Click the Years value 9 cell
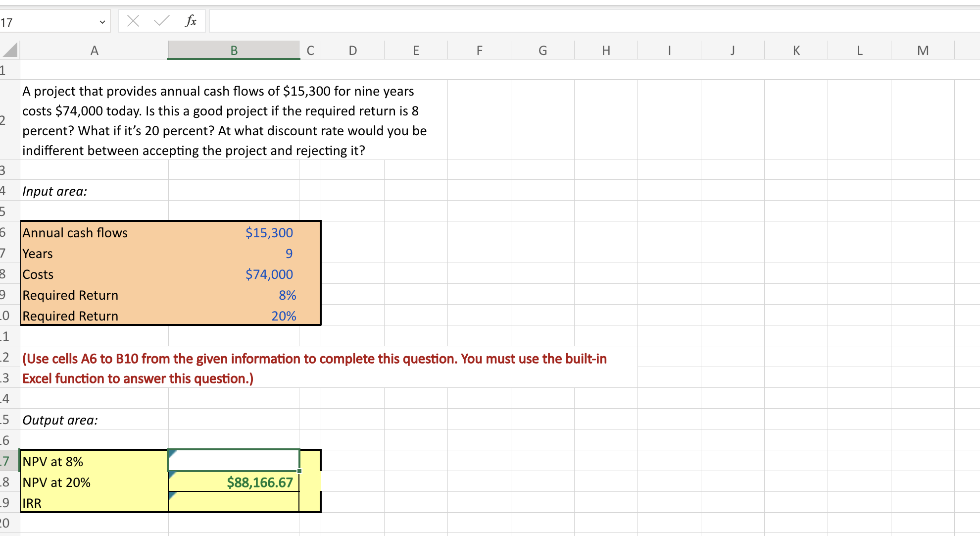Viewport: 980px width, 536px height. pos(234,254)
